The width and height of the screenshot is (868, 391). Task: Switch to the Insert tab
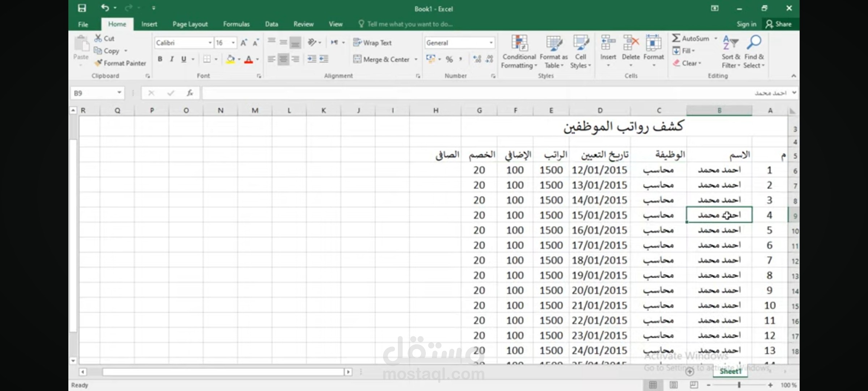(x=149, y=24)
